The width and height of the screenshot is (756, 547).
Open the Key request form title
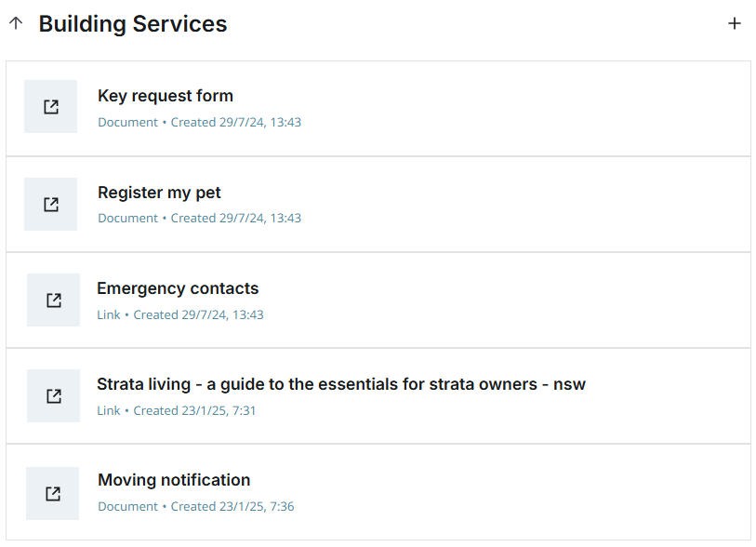point(166,96)
